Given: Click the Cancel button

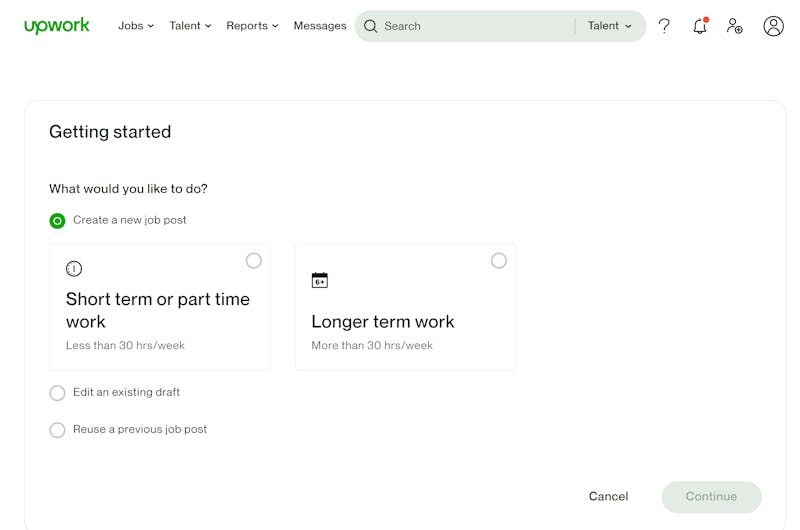Looking at the screenshot, I should 608,496.
